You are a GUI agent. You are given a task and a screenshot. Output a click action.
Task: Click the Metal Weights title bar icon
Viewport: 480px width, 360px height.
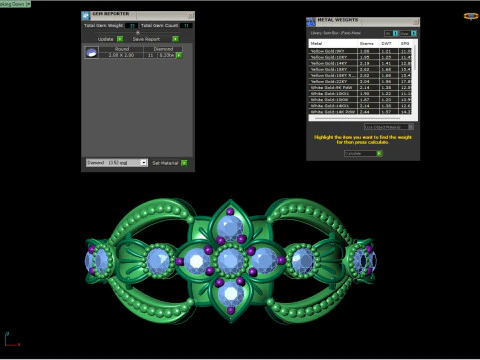(311, 22)
